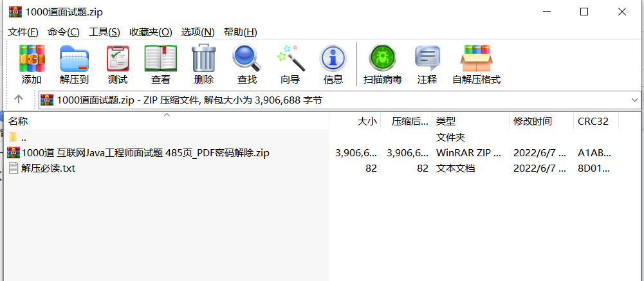This screenshot has width=644, height=281.
Task: Click the 文本文档 type cell
Action: click(455, 168)
